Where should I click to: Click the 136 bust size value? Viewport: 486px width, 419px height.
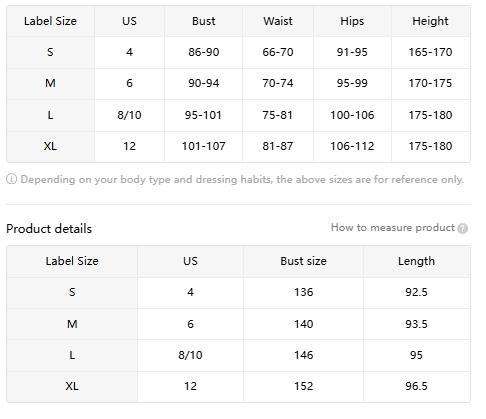303,292
